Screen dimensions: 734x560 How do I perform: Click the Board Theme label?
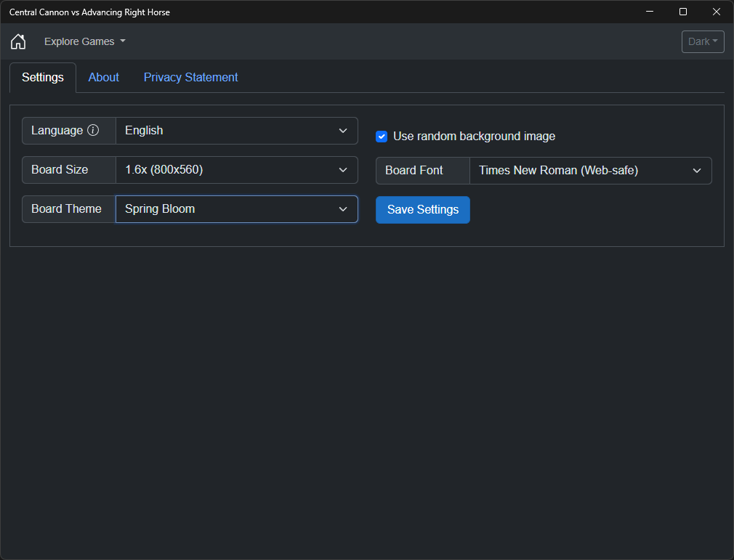pos(66,209)
